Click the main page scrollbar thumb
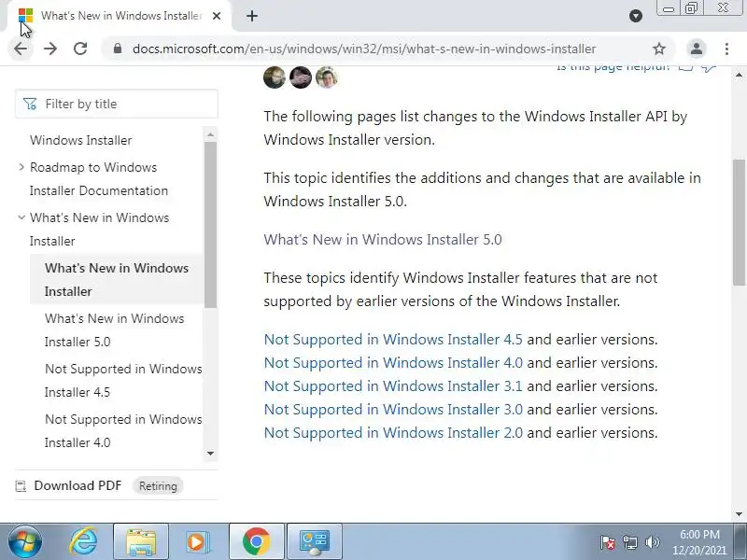The image size is (747, 560). 739,222
